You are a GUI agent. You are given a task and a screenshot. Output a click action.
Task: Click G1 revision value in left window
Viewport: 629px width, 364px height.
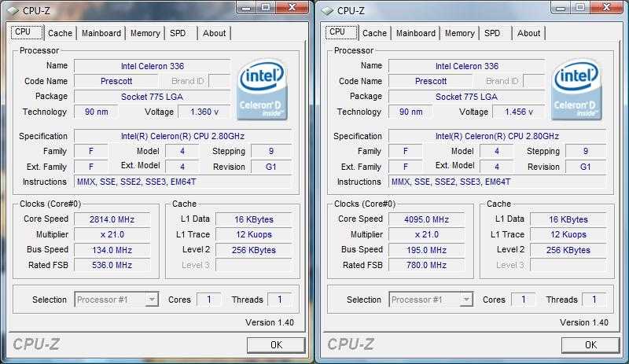point(271,167)
